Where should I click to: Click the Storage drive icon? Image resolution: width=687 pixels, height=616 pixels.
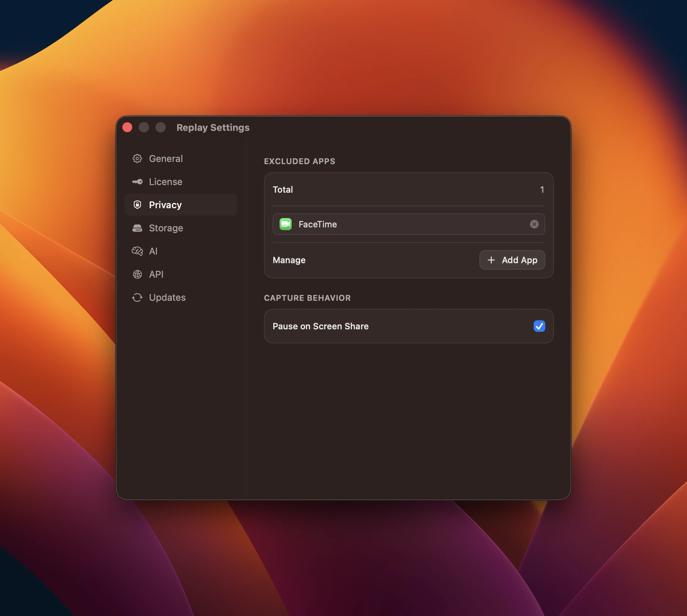(x=137, y=228)
